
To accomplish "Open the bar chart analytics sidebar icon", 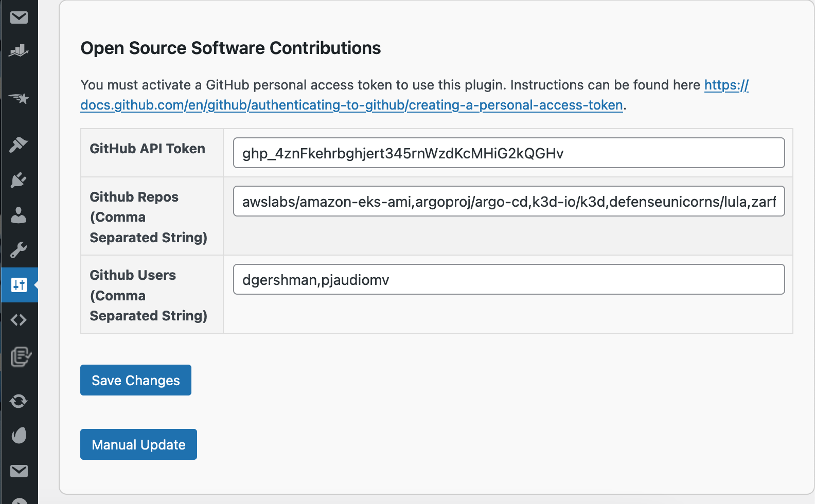I will tap(19, 50).
